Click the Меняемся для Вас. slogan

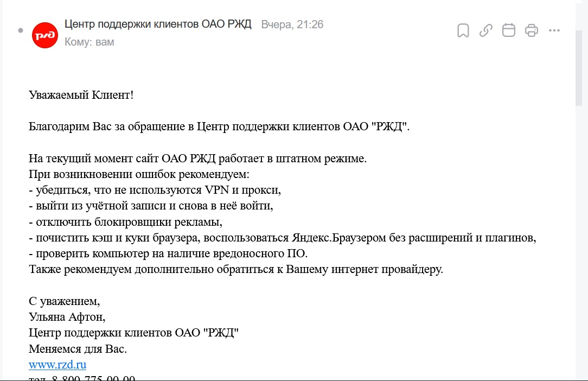78,348
